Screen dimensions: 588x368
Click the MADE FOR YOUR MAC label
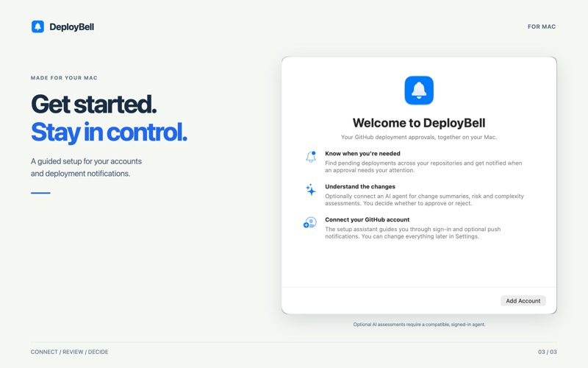coord(64,78)
